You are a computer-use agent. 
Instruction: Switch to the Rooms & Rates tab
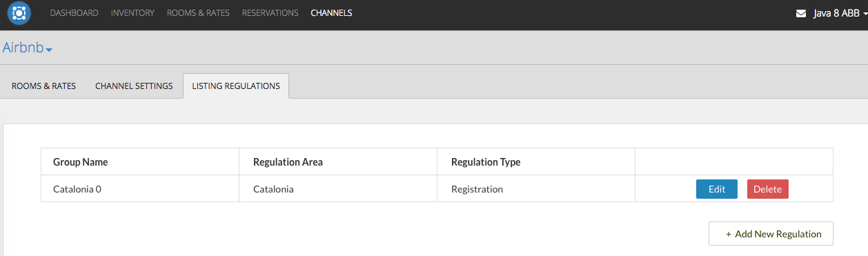click(x=43, y=86)
